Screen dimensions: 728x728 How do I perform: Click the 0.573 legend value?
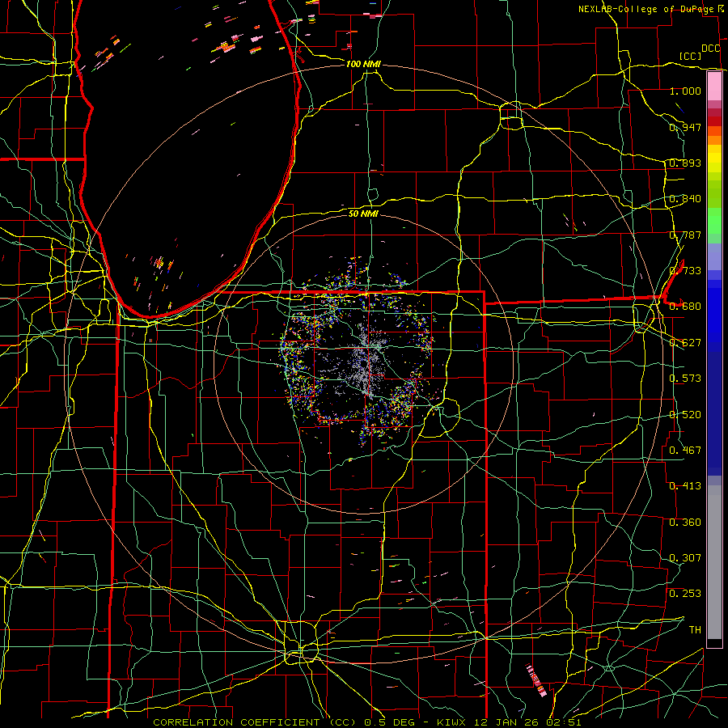[x=685, y=378]
